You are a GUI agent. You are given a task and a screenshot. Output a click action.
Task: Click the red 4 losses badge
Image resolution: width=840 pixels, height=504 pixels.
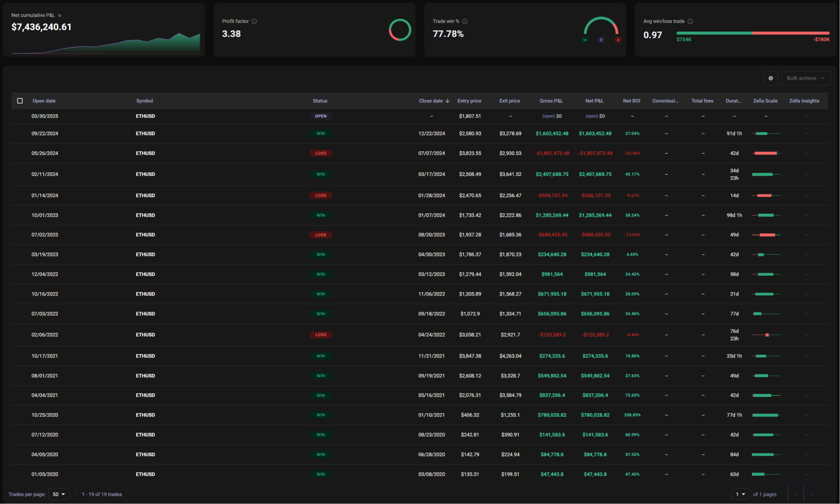(618, 40)
